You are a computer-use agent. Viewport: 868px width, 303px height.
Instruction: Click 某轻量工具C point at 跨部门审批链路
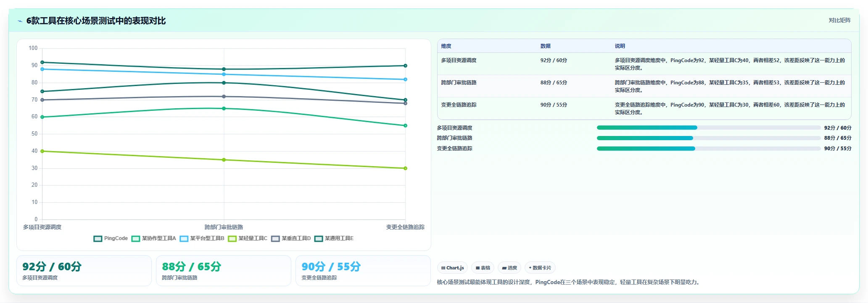tap(224, 160)
